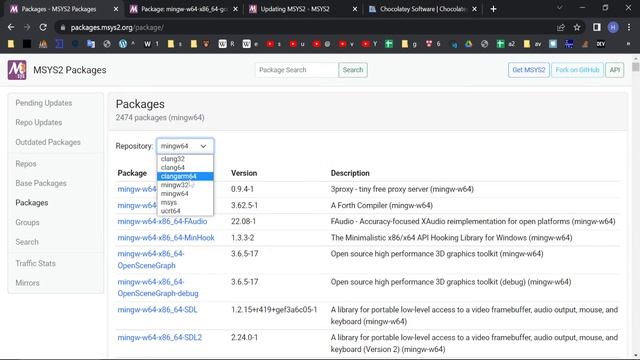The height and width of the screenshot is (360, 640).
Task: Open Base Packages in sidebar
Action: tap(41, 183)
